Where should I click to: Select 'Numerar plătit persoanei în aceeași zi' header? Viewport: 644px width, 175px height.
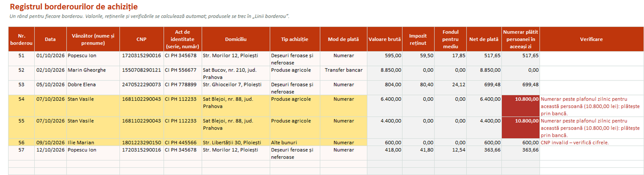(521, 39)
